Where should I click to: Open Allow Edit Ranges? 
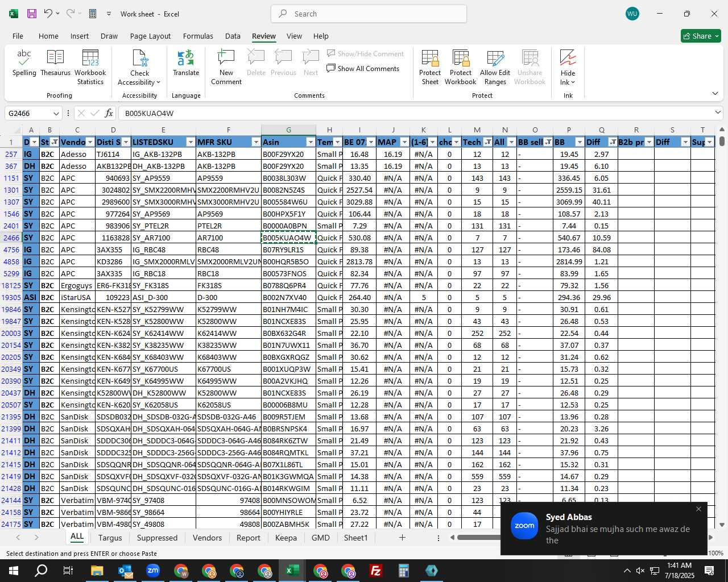click(x=495, y=67)
